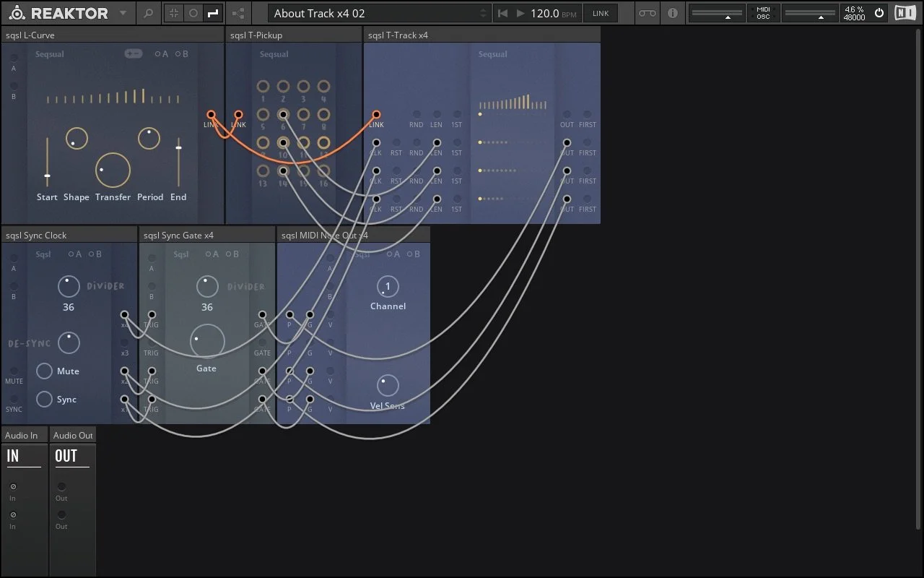Start playback with the play button

(x=520, y=13)
